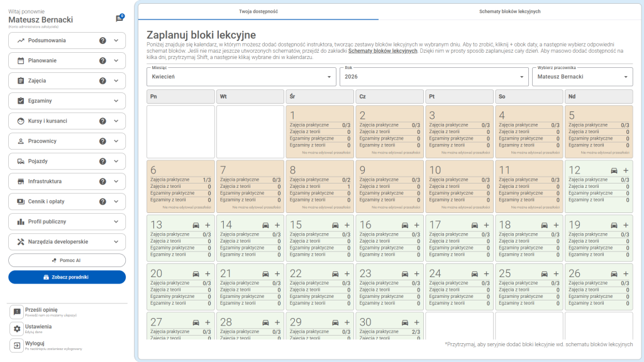Open the chat notifications icon
Screen dimensions: 644x362
(119, 19)
